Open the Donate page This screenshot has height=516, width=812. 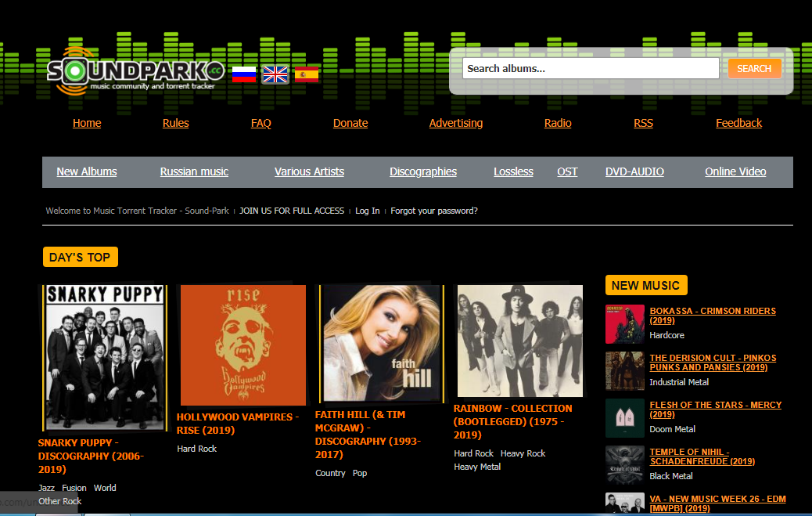350,123
